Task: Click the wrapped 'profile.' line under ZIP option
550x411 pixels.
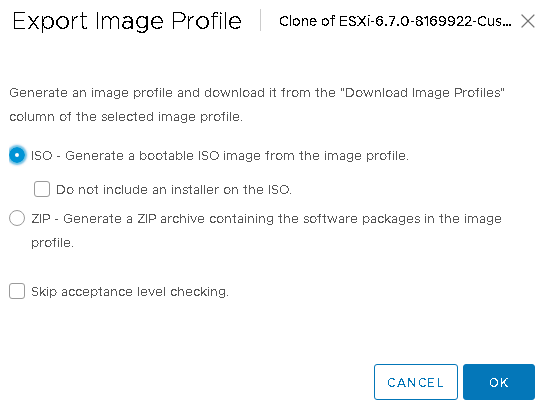Action: tap(52, 243)
